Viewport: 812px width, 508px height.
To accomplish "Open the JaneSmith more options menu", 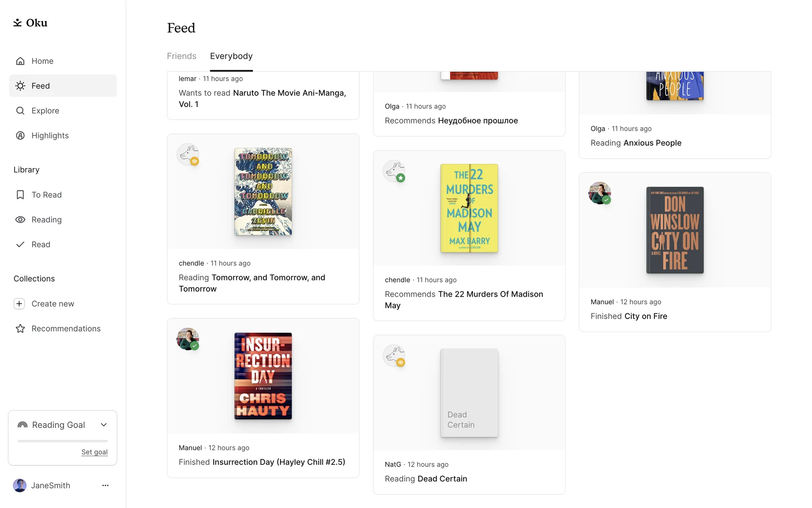I will pyautogui.click(x=105, y=486).
